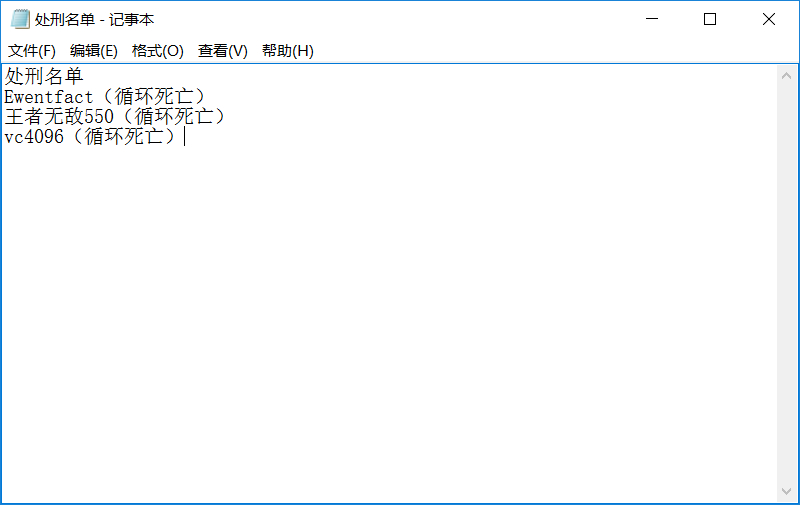Screen dimensions: 800x505
Task: Click the Notepad icon in title bar
Action: tap(20, 19)
